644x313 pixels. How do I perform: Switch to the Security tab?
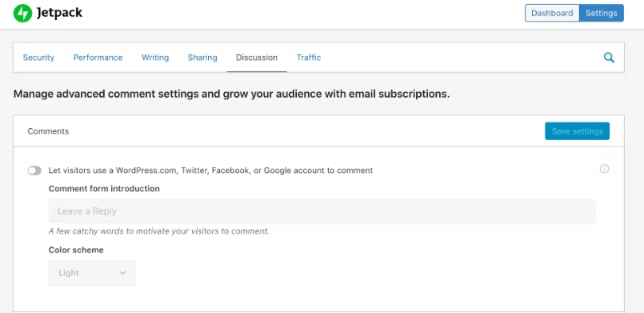tap(38, 58)
